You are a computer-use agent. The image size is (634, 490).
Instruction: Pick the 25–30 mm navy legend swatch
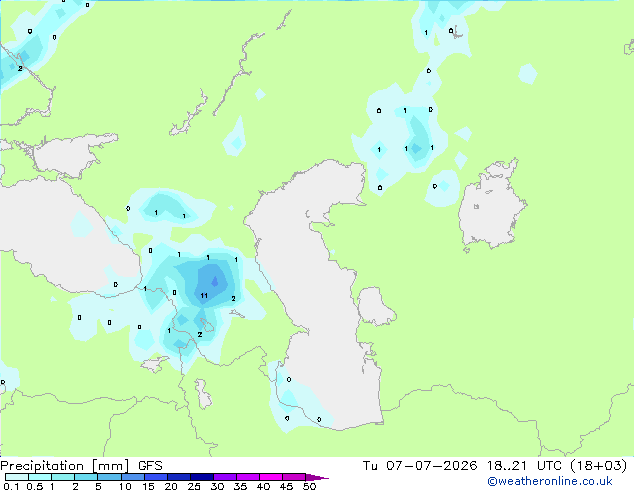(202, 477)
